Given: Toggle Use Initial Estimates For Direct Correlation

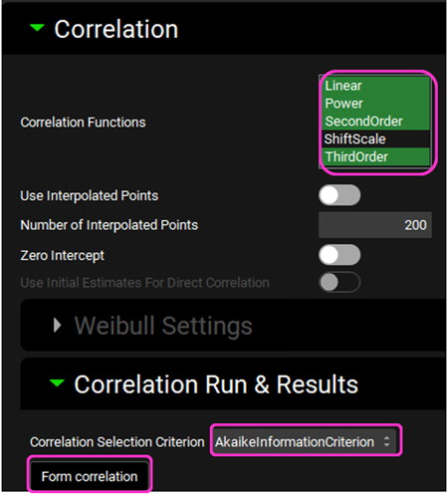Looking at the screenshot, I should (339, 282).
